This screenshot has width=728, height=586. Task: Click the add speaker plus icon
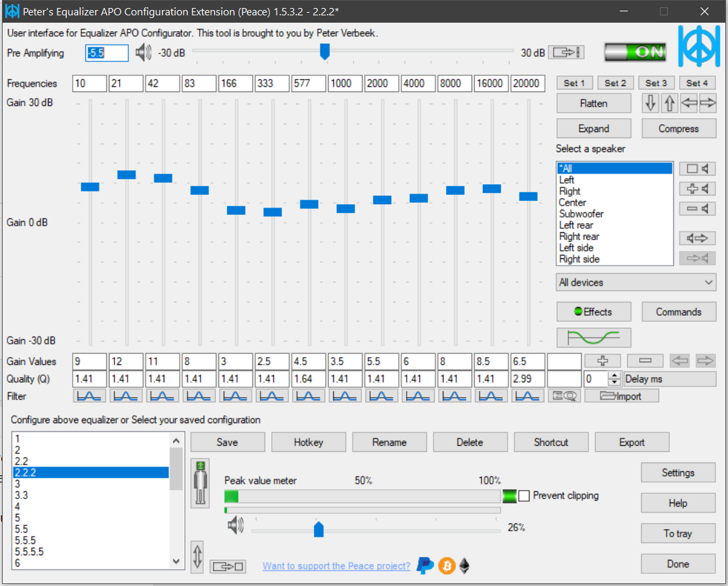(x=697, y=189)
